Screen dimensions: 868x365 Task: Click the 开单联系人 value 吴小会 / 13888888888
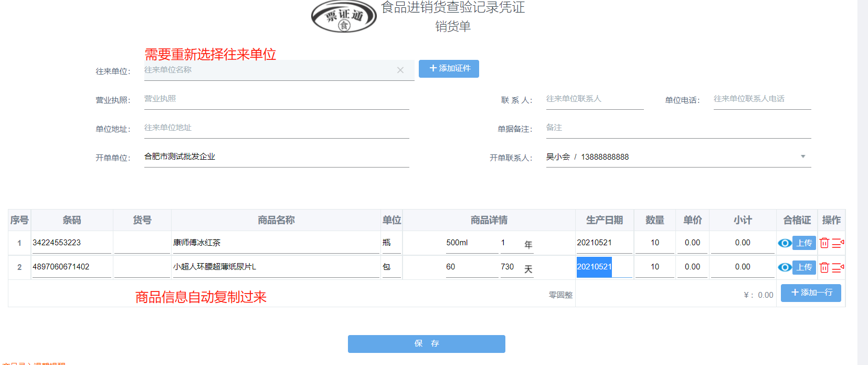(587, 157)
